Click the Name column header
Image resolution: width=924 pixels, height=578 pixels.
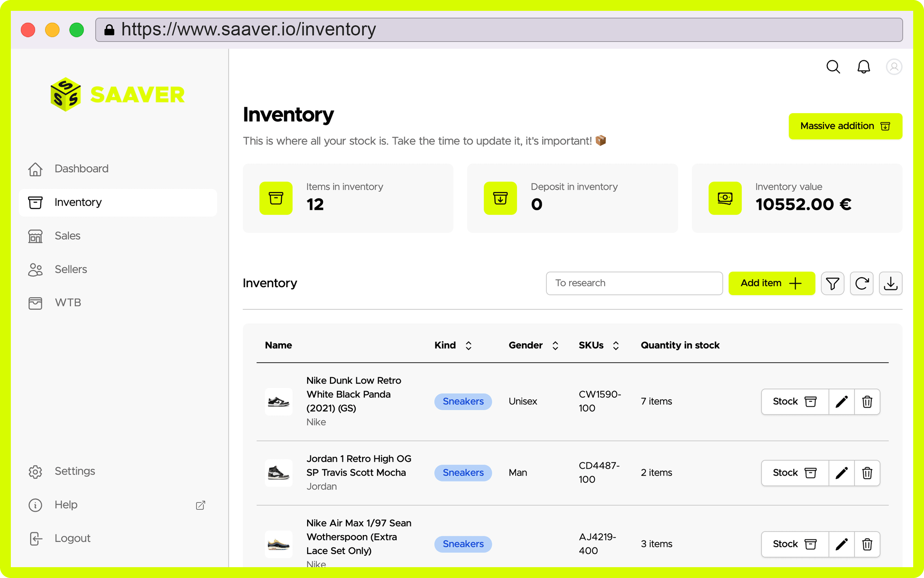click(278, 346)
